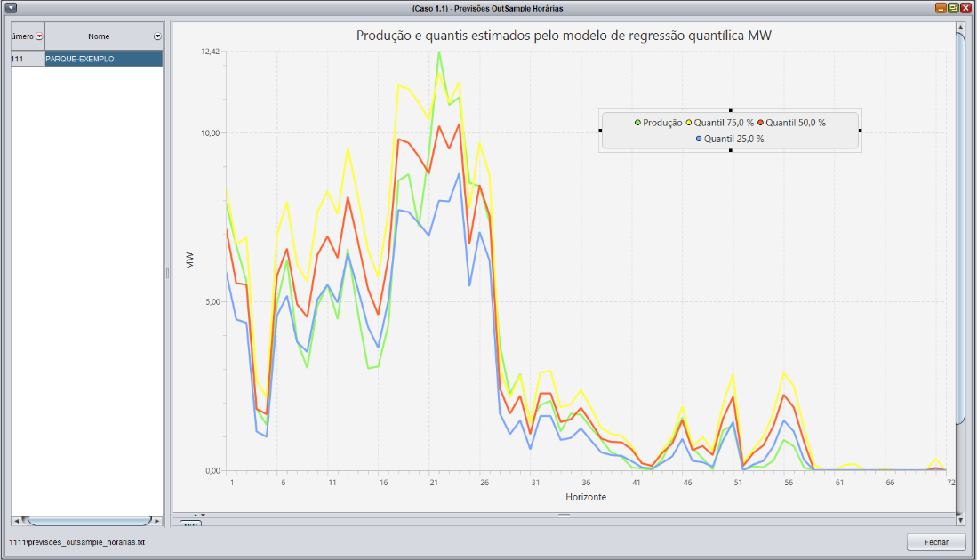Click the Número column filter arrow
The height and width of the screenshot is (560, 977).
[38, 36]
